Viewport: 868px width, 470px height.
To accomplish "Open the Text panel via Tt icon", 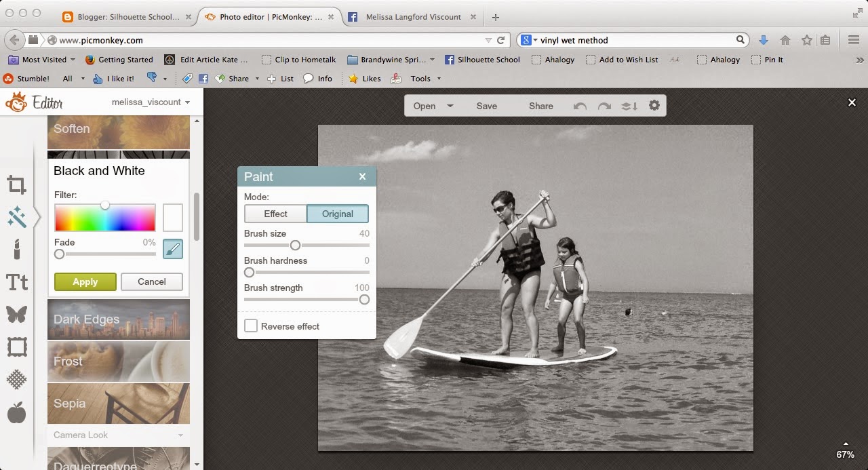I will (x=17, y=282).
